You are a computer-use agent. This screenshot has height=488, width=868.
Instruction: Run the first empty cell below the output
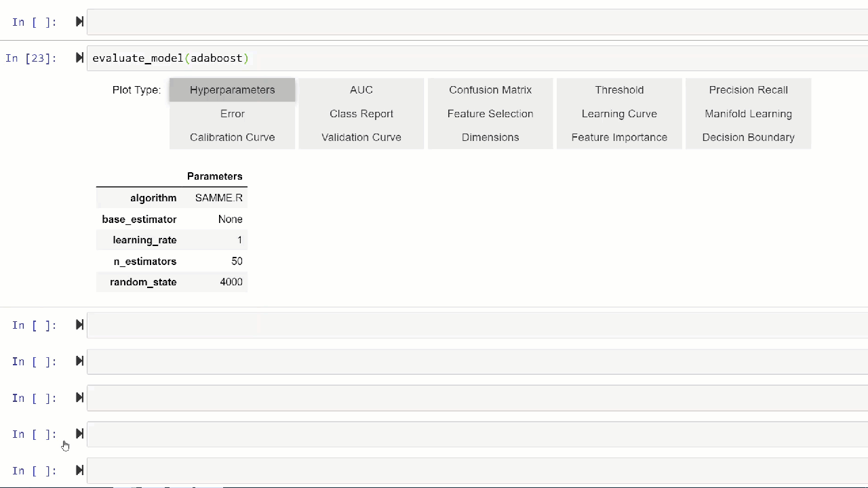(x=79, y=325)
